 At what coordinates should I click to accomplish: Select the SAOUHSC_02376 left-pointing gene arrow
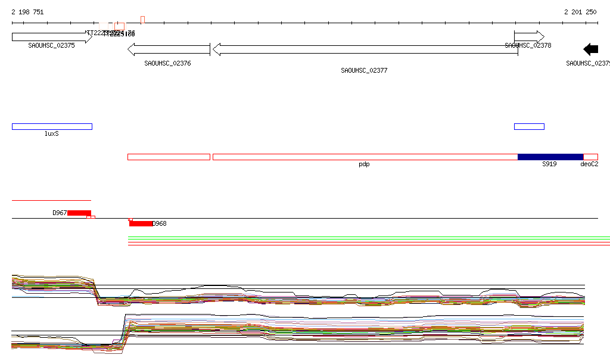[169, 49]
